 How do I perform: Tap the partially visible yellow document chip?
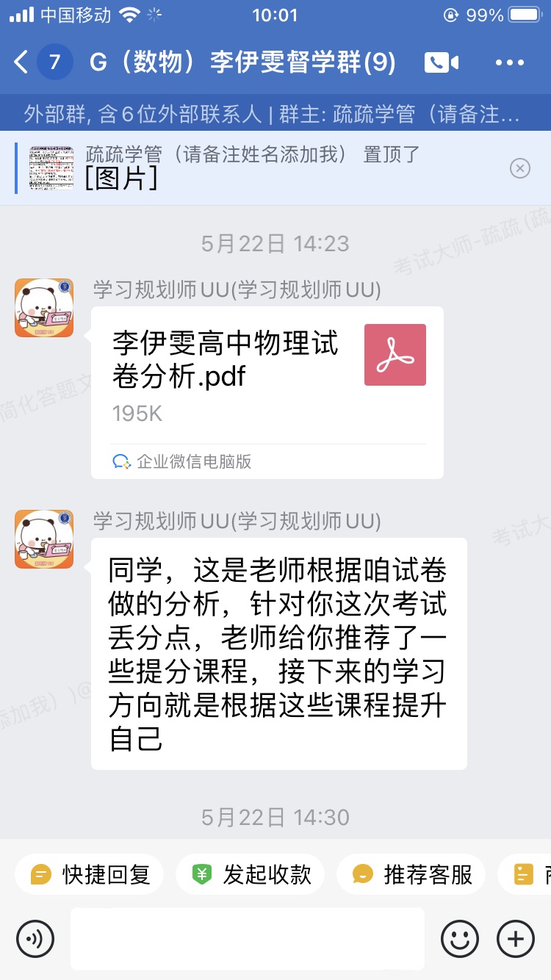[x=525, y=874]
